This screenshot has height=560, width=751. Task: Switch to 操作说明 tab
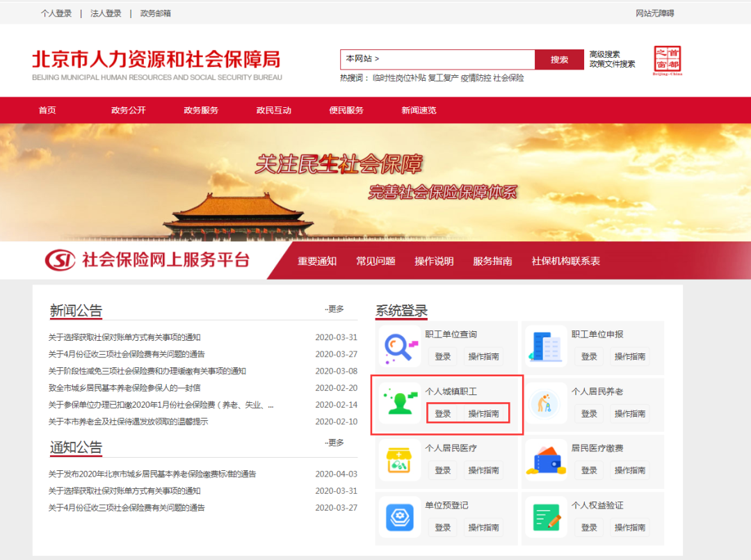pyautogui.click(x=434, y=261)
